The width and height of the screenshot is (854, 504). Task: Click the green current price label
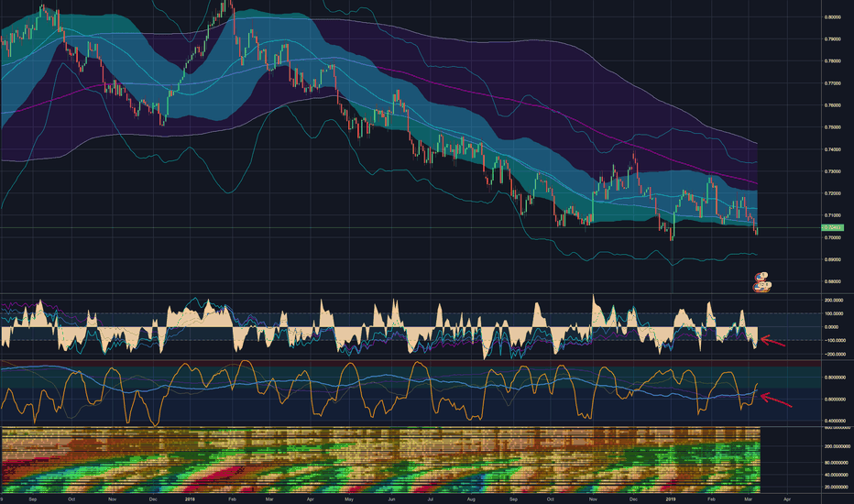pyautogui.click(x=832, y=228)
